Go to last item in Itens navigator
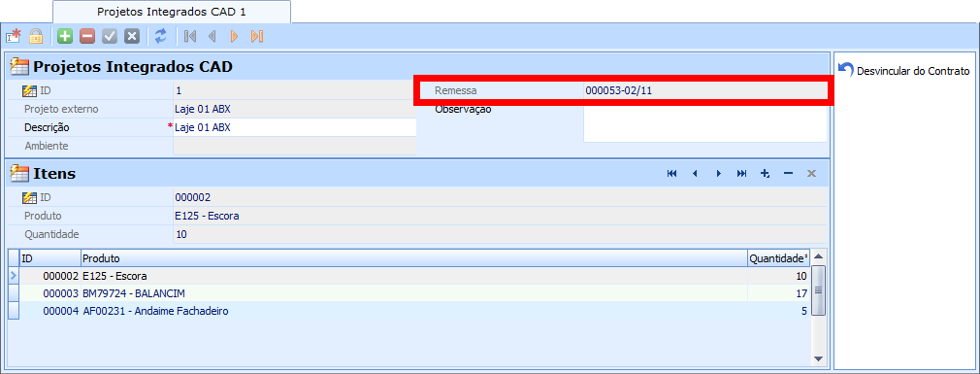Screen dimensions: 980x374 click(741, 173)
